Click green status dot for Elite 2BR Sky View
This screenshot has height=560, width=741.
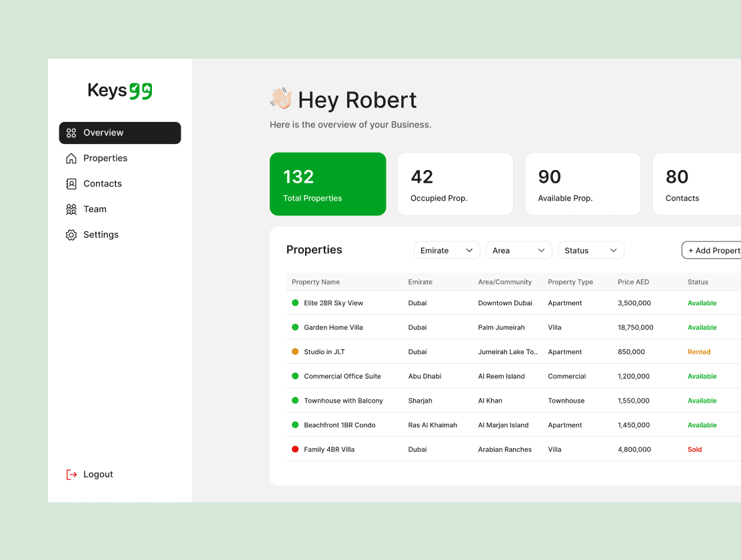coord(295,303)
